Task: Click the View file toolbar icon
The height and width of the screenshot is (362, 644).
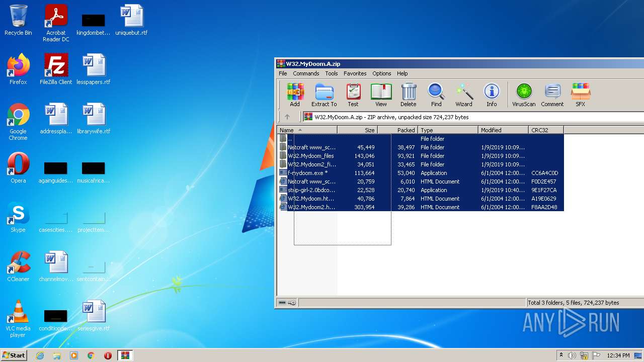Action: tap(381, 95)
